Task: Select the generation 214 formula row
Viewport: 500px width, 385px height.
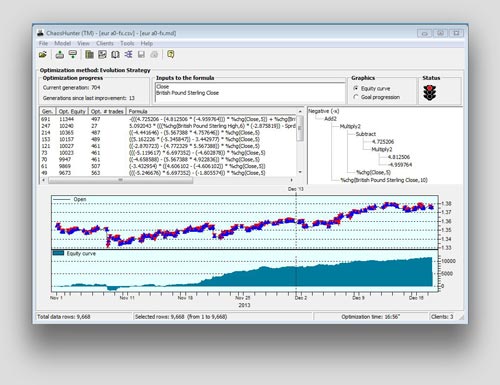Action: coord(168,133)
